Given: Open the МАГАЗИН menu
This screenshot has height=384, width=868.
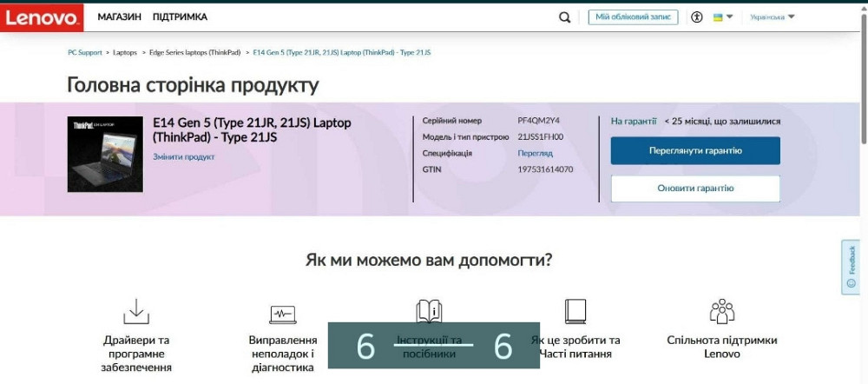Looking at the screenshot, I should pos(120,17).
